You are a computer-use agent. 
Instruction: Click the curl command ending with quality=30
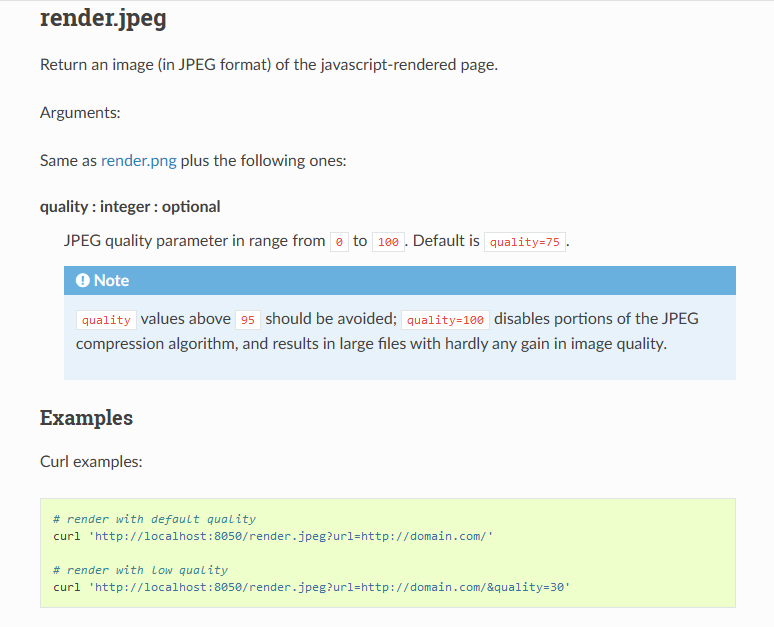point(311,587)
